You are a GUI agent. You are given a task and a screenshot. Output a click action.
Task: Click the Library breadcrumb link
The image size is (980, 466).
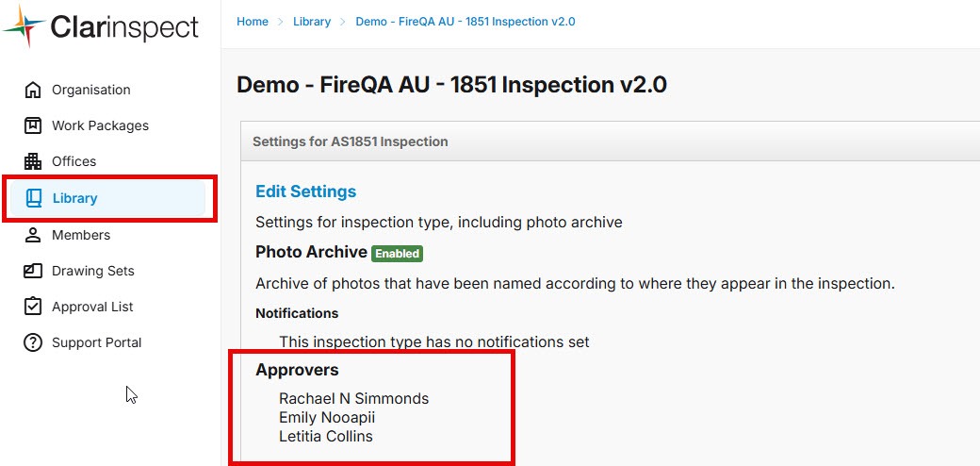tap(312, 22)
